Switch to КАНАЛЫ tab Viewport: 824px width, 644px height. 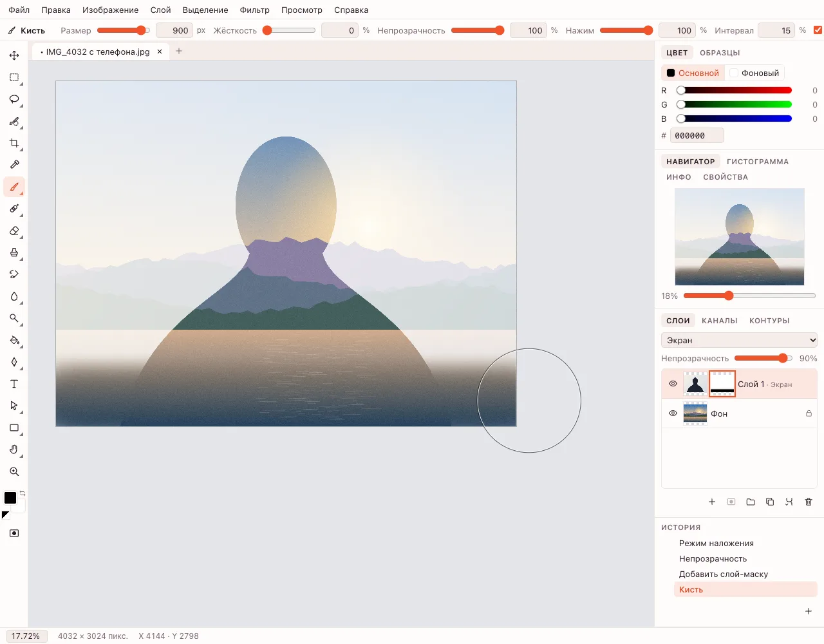point(720,321)
